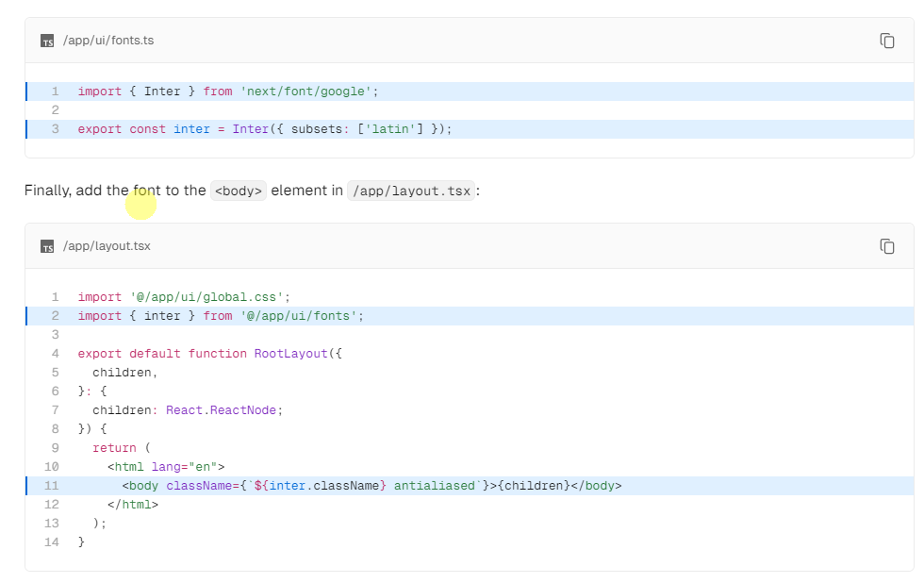The height and width of the screenshot is (583, 924).
Task: Click the /app/layout.tsx file name header
Action: [107, 246]
